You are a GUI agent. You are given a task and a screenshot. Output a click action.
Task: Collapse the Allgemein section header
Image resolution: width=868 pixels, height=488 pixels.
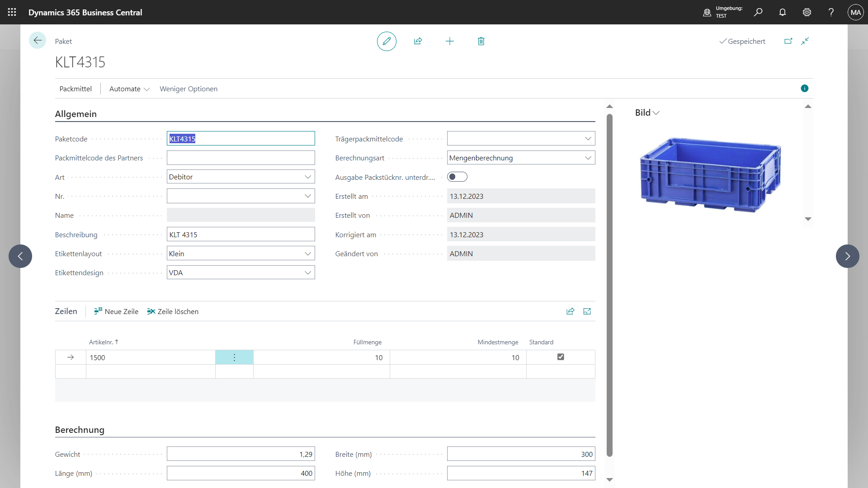[76, 114]
